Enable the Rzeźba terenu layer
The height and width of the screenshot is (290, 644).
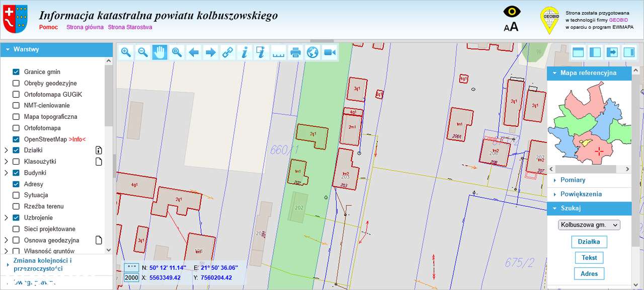tap(16, 206)
